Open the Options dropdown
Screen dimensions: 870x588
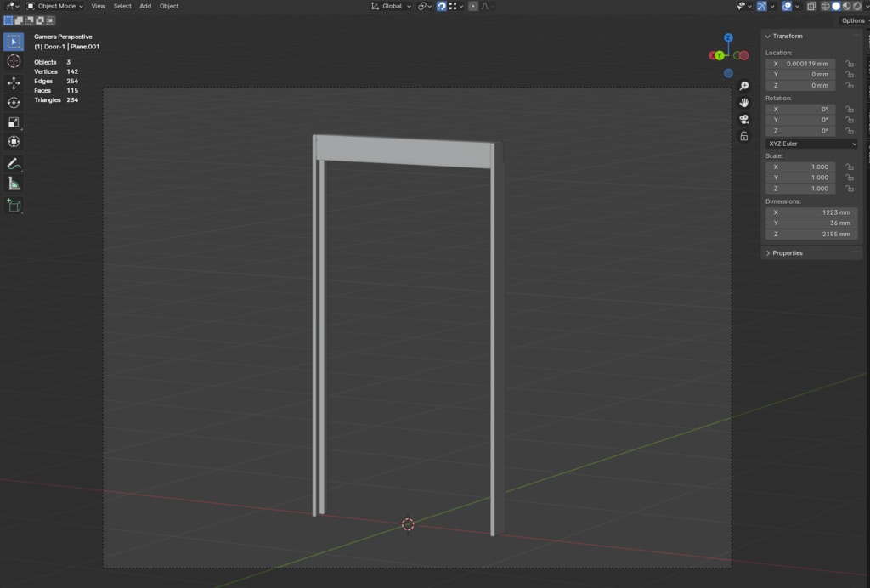coord(853,20)
